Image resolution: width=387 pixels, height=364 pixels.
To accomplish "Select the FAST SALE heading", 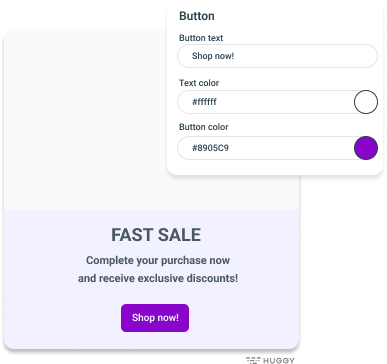I will point(156,235).
